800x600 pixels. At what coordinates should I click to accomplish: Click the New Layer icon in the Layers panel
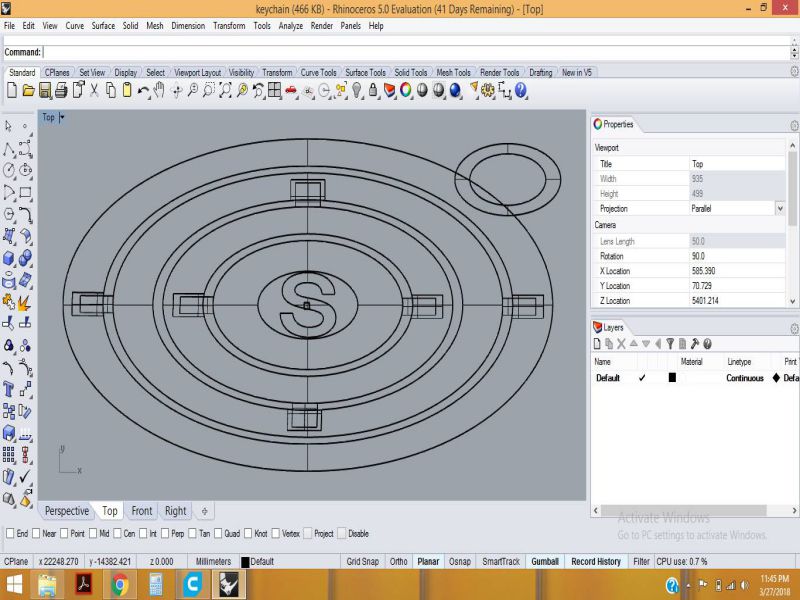(x=598, y=343)
